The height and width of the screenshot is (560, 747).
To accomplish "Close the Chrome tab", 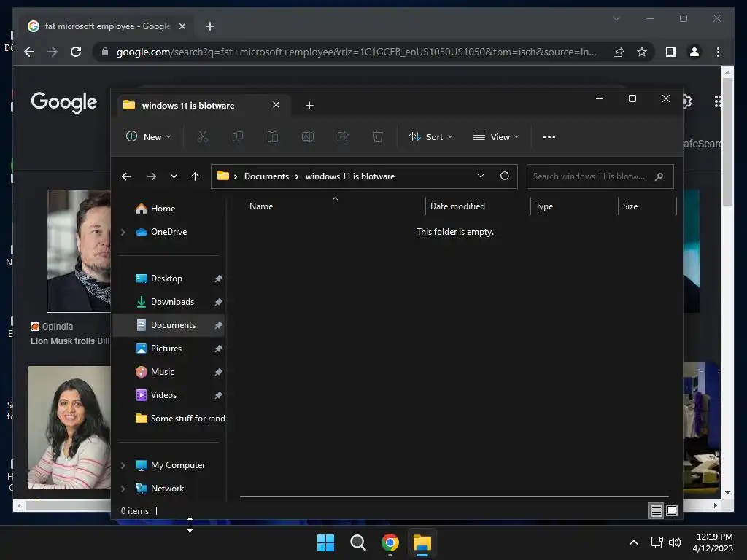I will [x=182, y=26].
